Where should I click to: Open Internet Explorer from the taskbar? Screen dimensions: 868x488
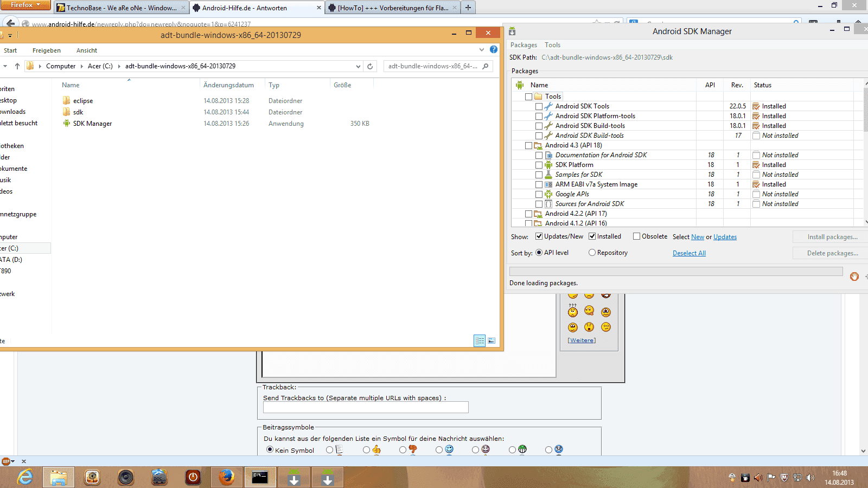[x=25, y=477]
